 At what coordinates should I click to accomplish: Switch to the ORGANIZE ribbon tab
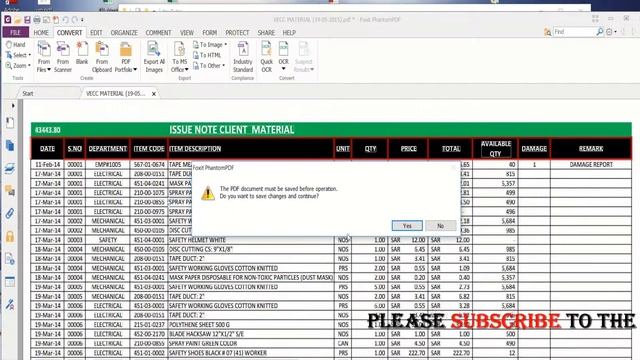[124, 33]
